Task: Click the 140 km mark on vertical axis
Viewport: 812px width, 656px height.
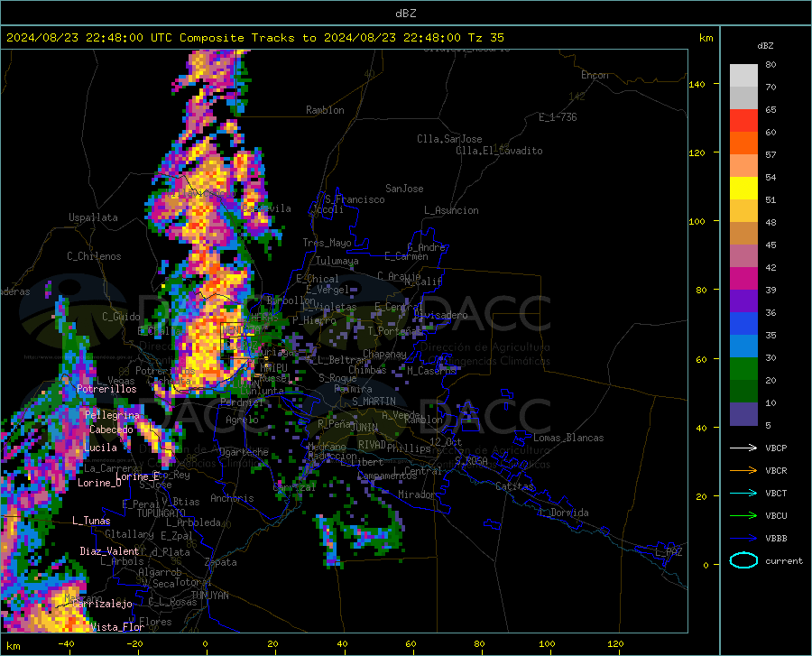Action: click(x=697, y=84)
